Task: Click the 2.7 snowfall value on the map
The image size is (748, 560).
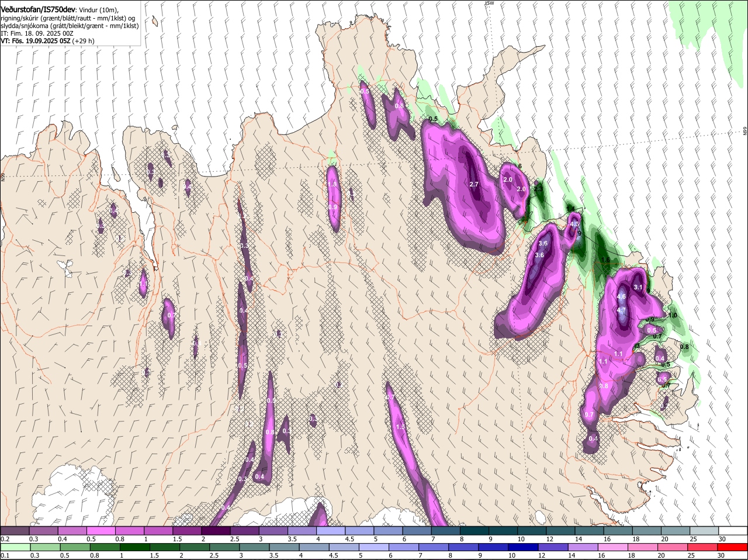Action: tap(474, 184)
